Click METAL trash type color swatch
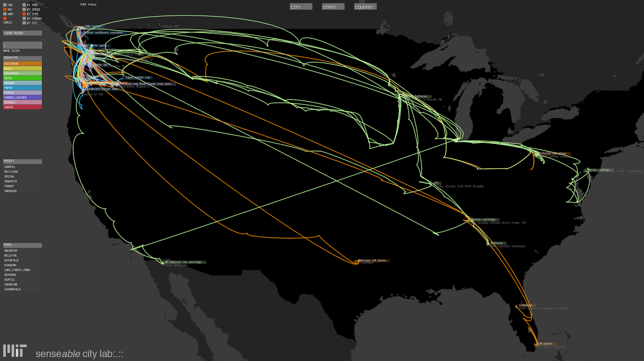This screenshot has height=361, width=644. [x=23, y=78]
